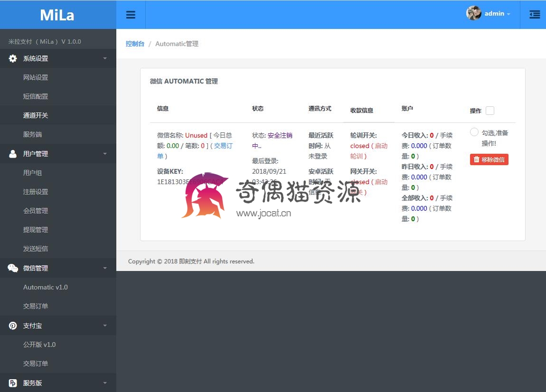Click the 状态 column header
Image resolution: width=546 pixels, height=392 pixels.
pyautogui.click(x=258, y=109)
